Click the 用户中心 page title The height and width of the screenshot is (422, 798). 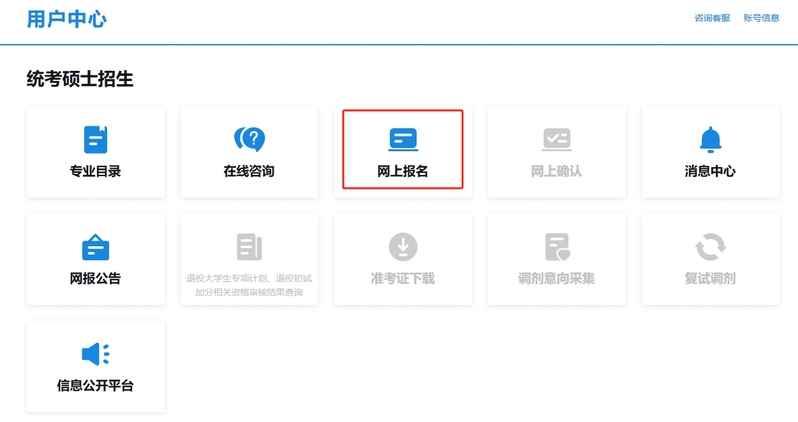coord(67,19)
